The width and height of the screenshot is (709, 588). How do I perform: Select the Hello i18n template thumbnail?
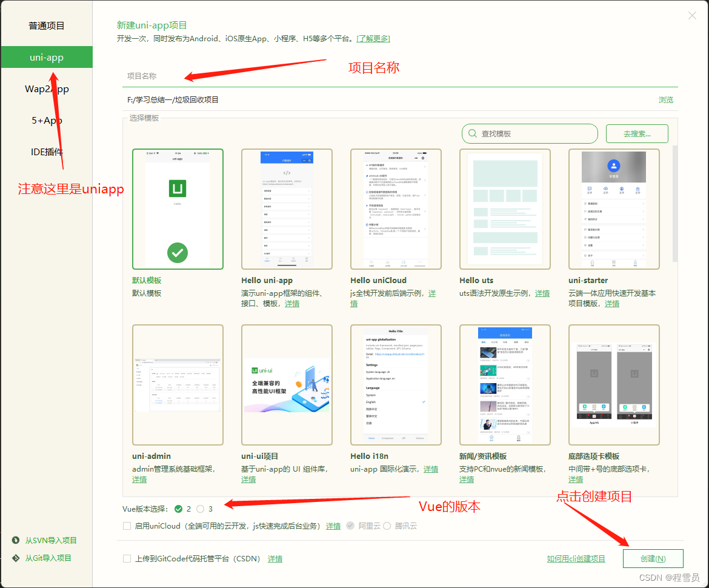click(x=396, y=384)
